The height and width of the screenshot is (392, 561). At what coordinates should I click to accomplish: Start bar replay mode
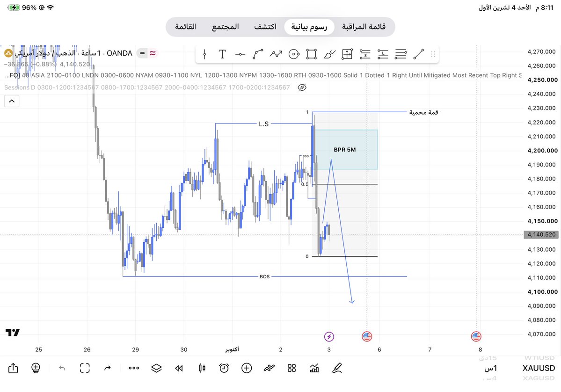179,368
